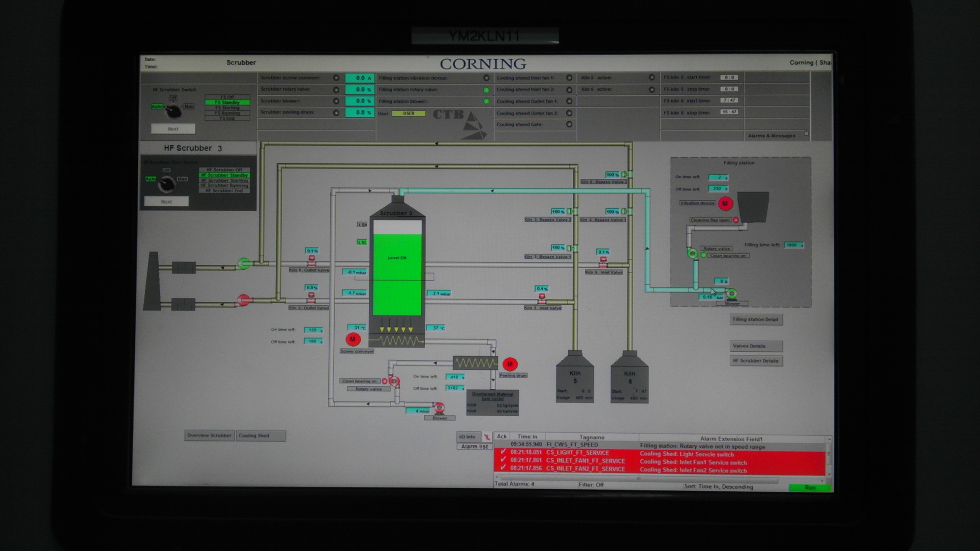Click the scrubber bottom Blower pump icon

pyautogui.click(x=439, y=408)
